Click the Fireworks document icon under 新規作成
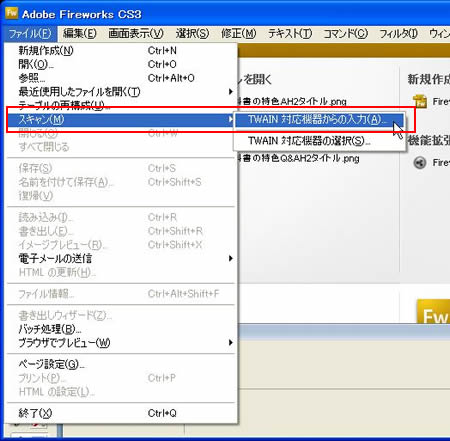 tap(420, 101)
